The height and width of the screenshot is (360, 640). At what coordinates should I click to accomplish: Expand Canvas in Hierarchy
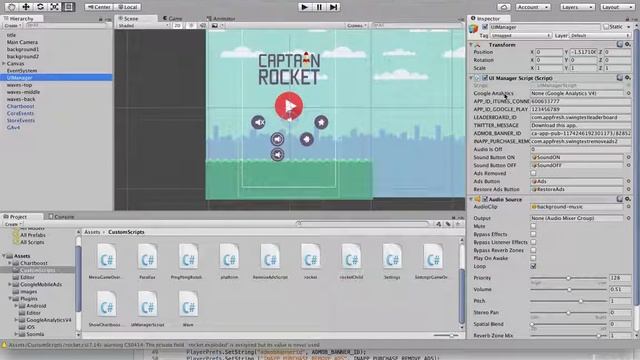click(4, 64)
